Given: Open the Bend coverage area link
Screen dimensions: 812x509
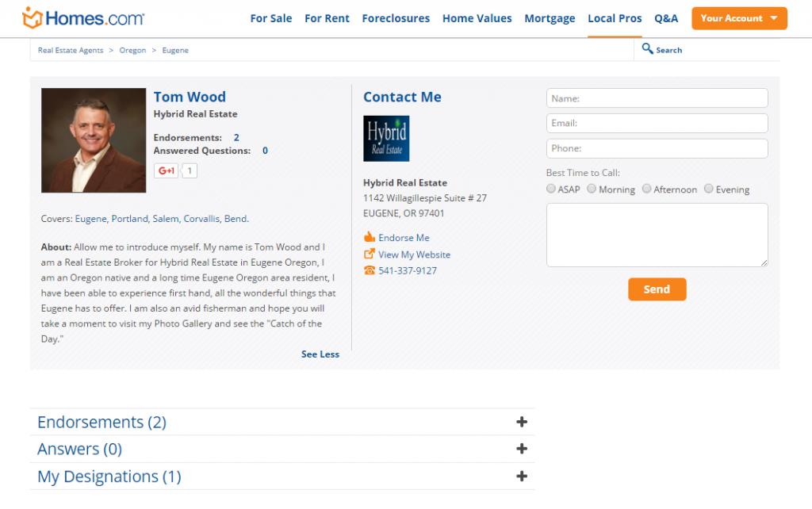Looking at the screenshot, I should point(236,219).
